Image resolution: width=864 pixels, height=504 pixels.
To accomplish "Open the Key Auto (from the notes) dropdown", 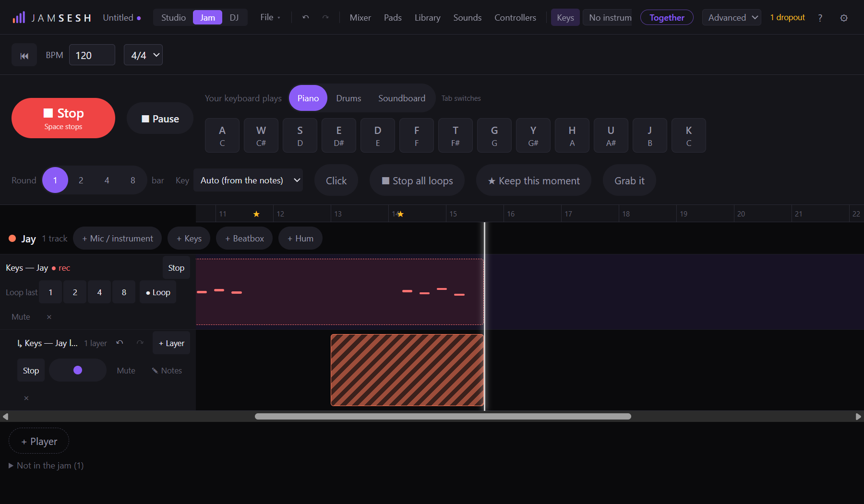I will point(248,180).
